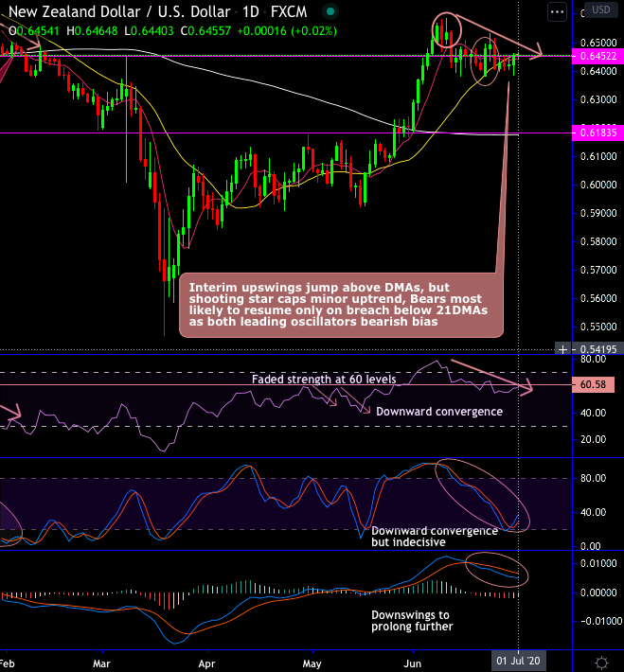The height and width of the screenshot is (672, 624).
Task: Click 'Downswings to prolong further' annotation
Action: (x=412, y=621)
